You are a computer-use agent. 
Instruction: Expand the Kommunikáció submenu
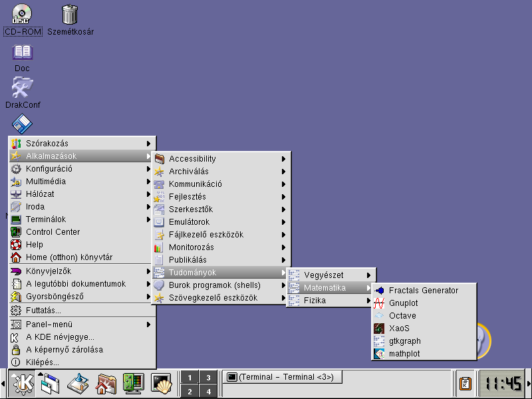(221, 184)
